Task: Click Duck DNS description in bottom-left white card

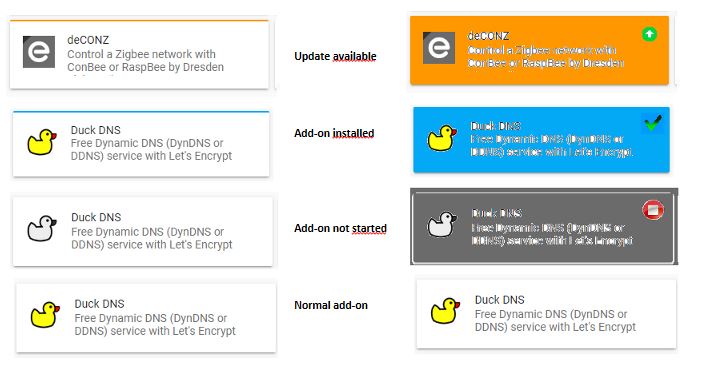Action: (x=155, y=324)
